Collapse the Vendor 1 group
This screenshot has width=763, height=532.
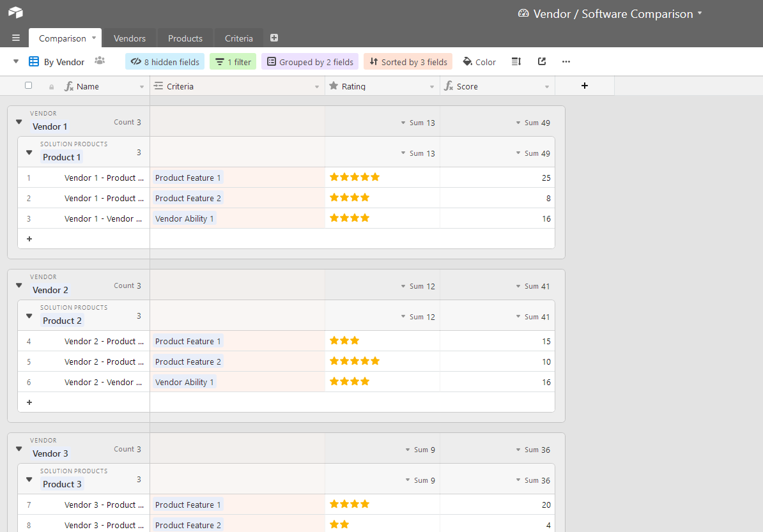[x=19, y=122]
